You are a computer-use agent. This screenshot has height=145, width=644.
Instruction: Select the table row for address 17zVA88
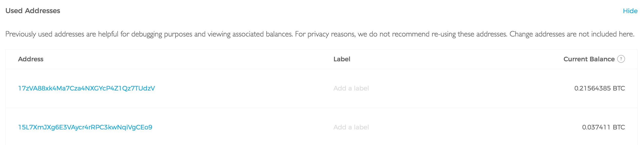pyautogui.click(x=322, y=88)
